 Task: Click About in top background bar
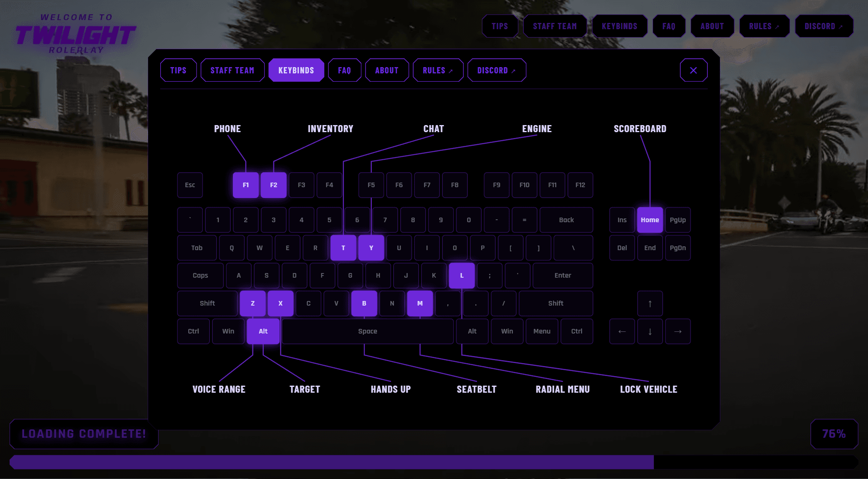pyautogui.click(x=712, y=26)
